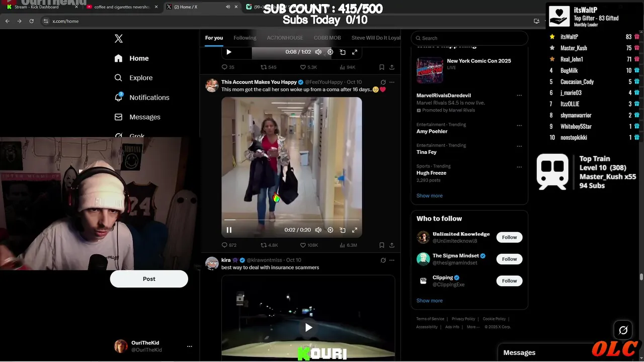The width and height of the screenshot is (644, 362).
Task: Enter fullscreen on coma mom video
Action: (x=355, y=230)
